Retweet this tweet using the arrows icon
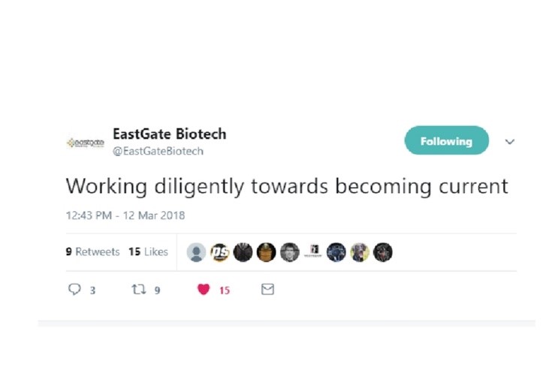 (137, 289)
